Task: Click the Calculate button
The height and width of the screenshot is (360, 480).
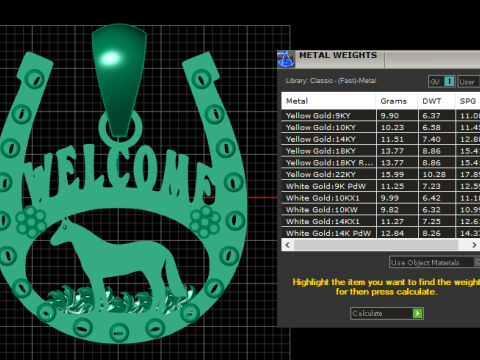Action: [x=387, y=313]
